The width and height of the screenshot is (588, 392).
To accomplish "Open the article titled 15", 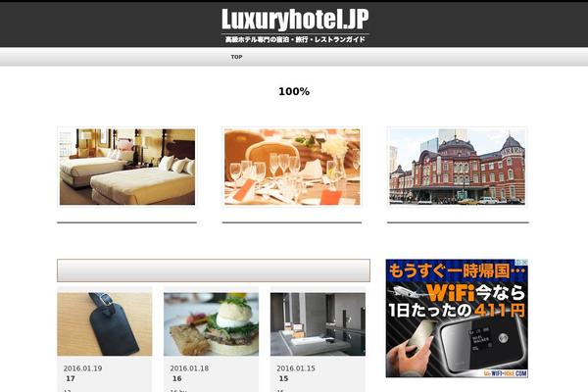I will (283, 379).
